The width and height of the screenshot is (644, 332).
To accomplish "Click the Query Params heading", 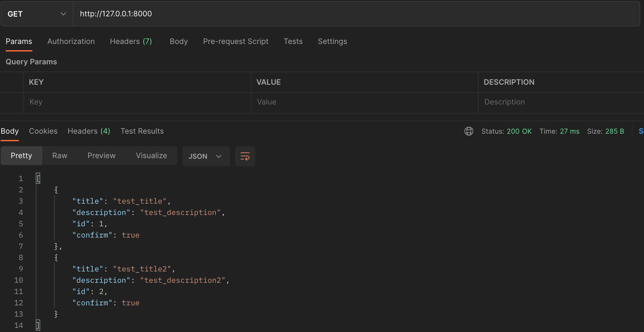I will [x=31, y=62].
